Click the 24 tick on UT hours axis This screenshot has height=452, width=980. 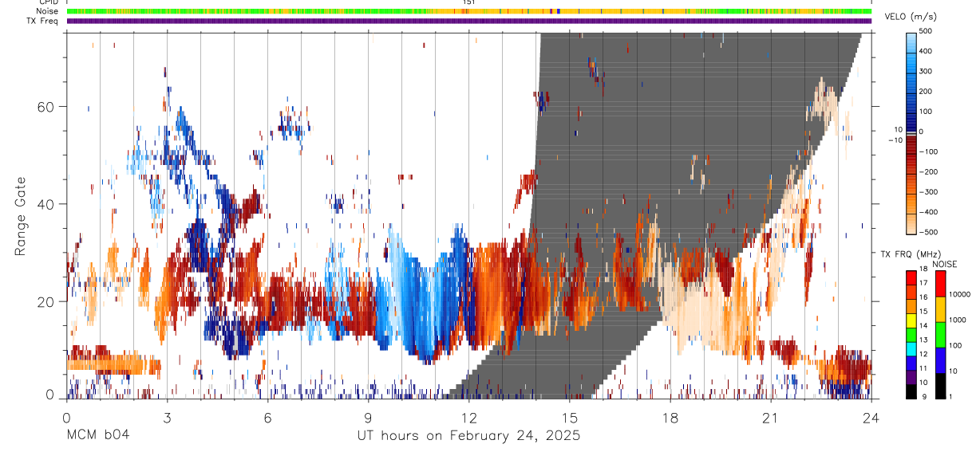click(x=871, y=418)
